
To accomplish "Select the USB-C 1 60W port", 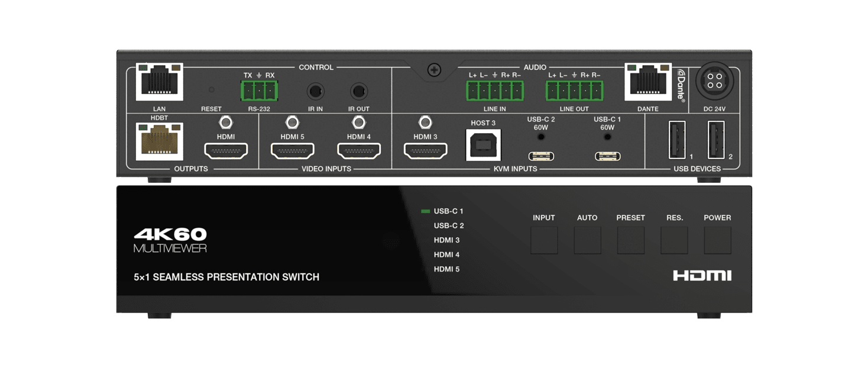I will (607, 155).
